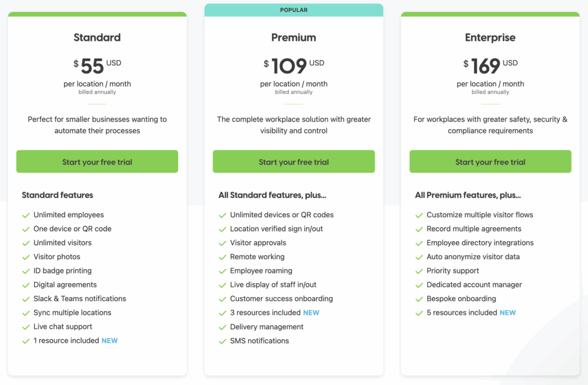Select the Enterprise plan title

pyautogui.click(x=490, y=37)
